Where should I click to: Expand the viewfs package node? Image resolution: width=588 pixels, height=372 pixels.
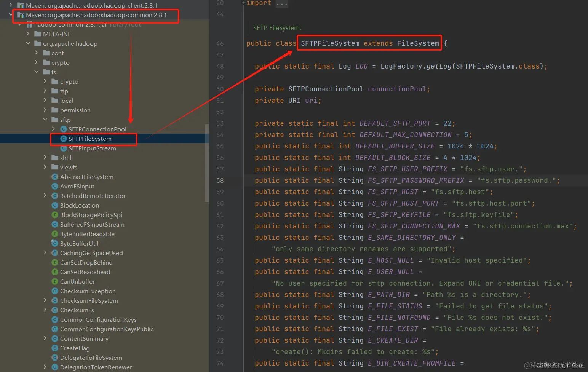[x=45, y=167]
